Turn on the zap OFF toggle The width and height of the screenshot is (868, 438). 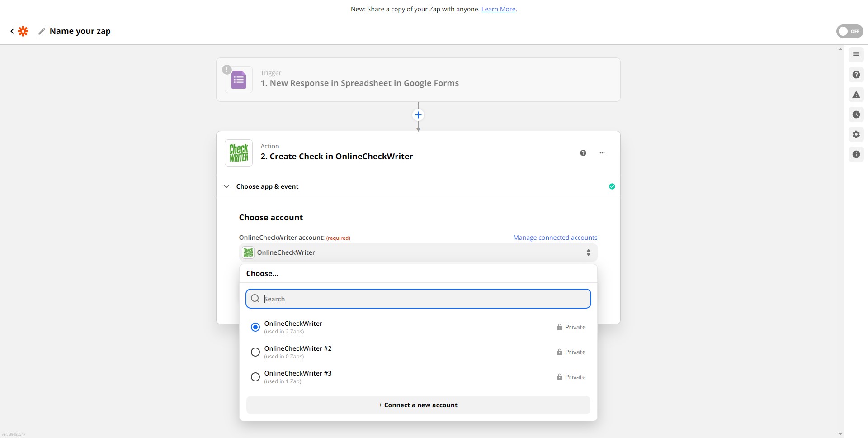point(849,31)
